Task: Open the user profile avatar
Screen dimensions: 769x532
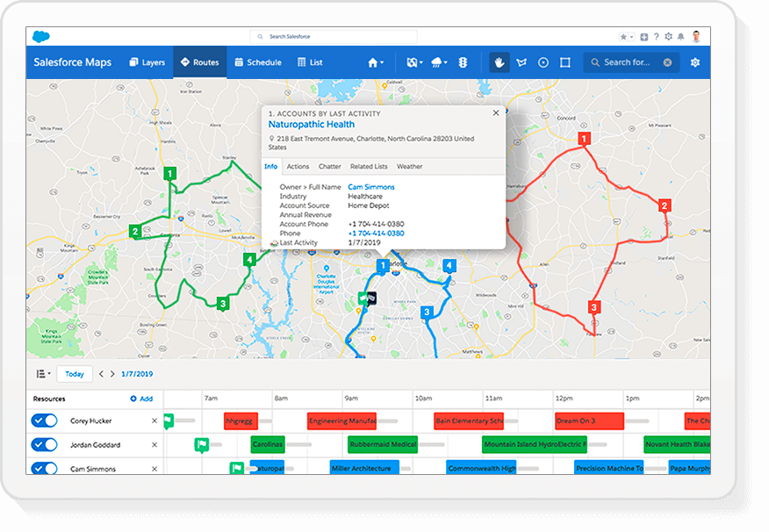Action: [696, 36]
